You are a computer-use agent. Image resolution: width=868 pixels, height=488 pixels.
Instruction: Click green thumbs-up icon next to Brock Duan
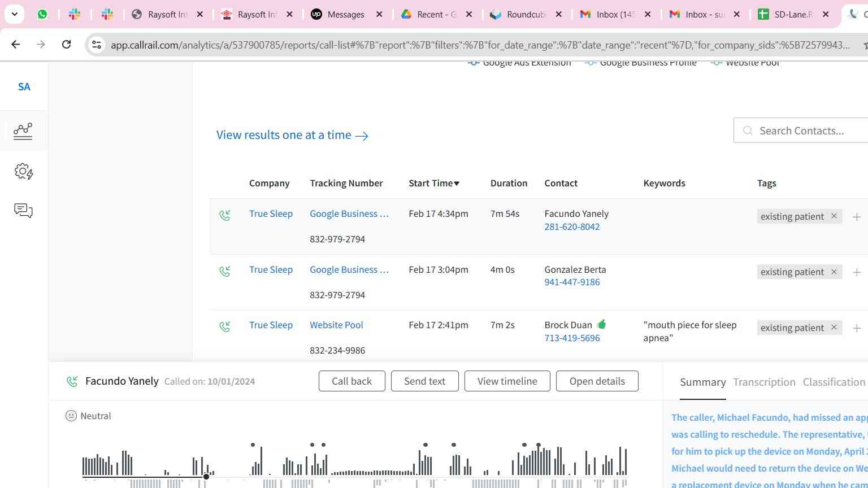click(x=601, y=324)
